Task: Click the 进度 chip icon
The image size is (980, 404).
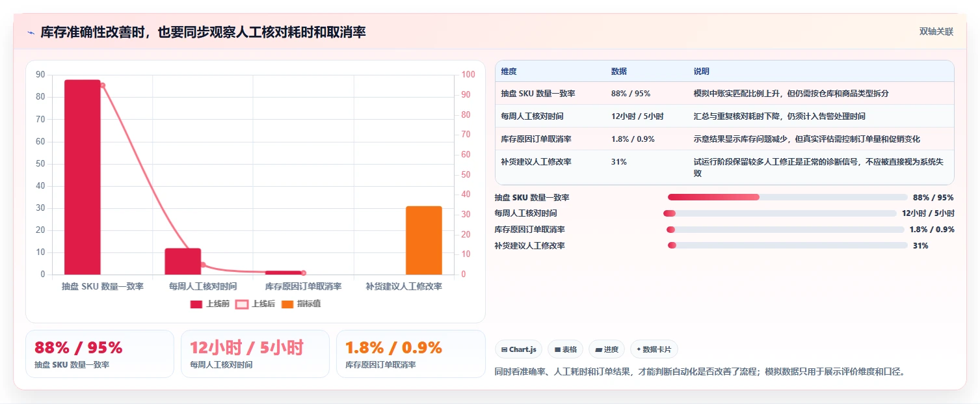Action: point(598,349)
